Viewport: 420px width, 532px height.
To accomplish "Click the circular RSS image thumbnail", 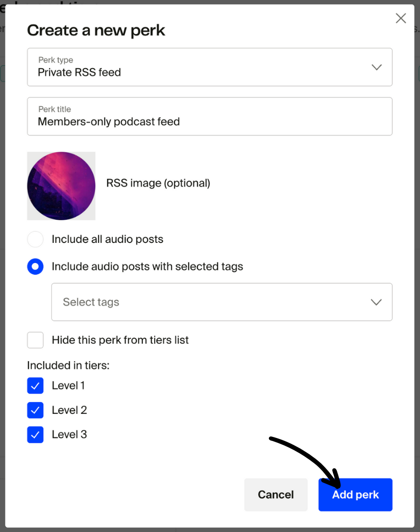I will (x=61, y=186).
